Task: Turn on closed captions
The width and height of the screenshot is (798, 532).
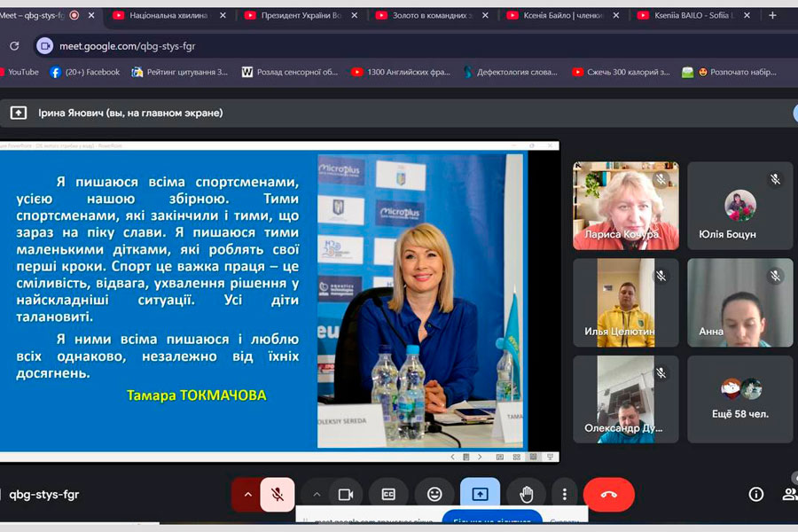Action: (388, 495)
